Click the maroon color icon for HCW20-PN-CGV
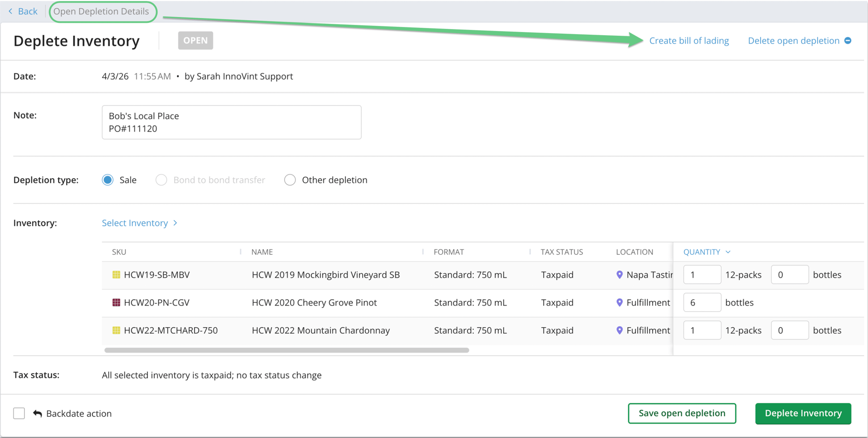Screen dimensions: 868x438 pyautogui.click(x=116, y=302)
